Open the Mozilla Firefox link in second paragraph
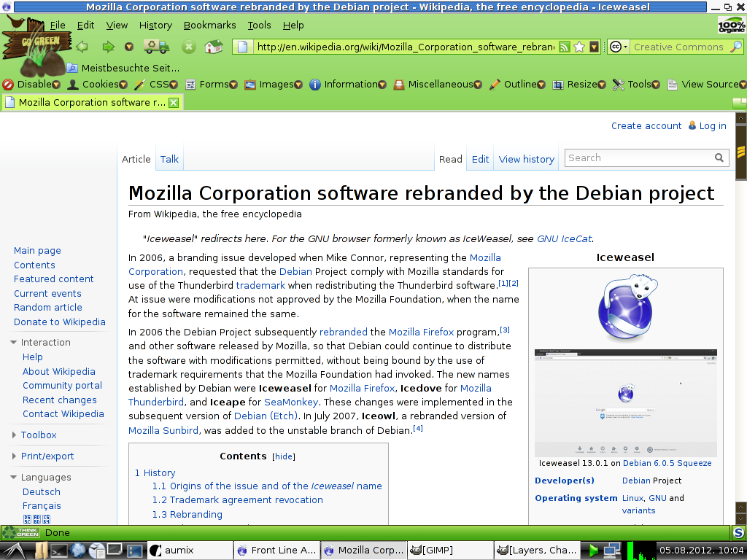The height and width of the screenshot is (560, 747). click(x=421, y=332)
